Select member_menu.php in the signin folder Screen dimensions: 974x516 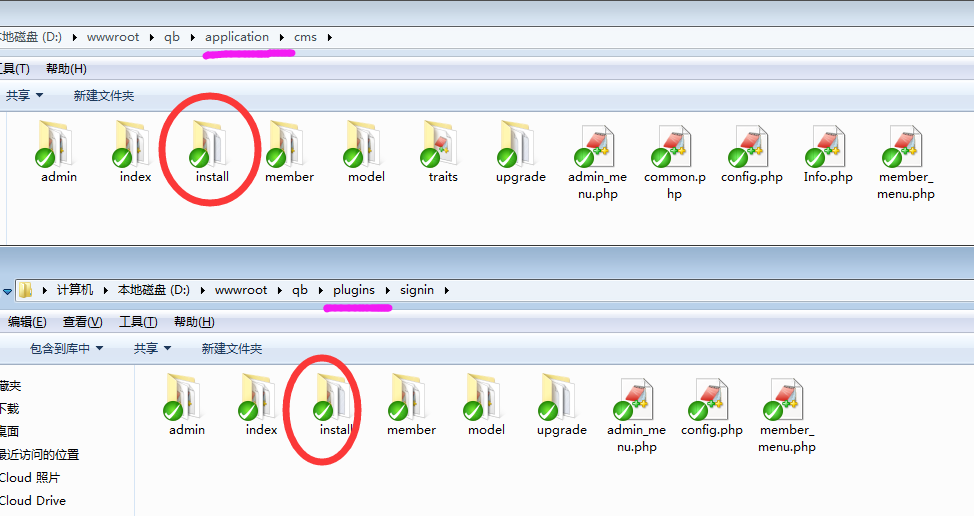click(x=787, y=415)
